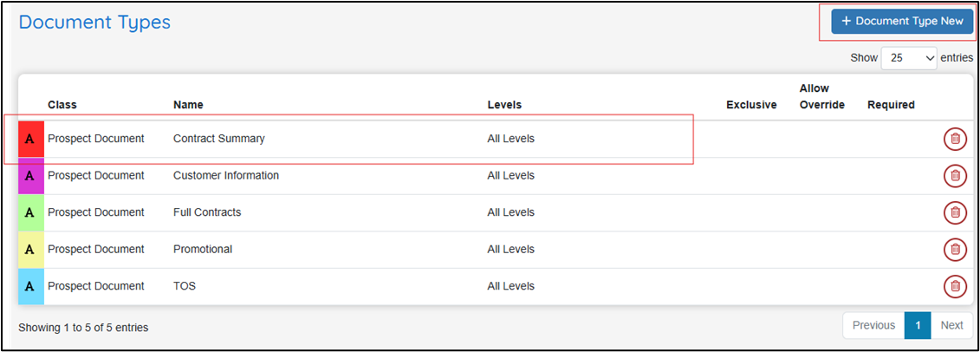Add a new document type
The image size is (980, 352).
click(x=902, y=22)
